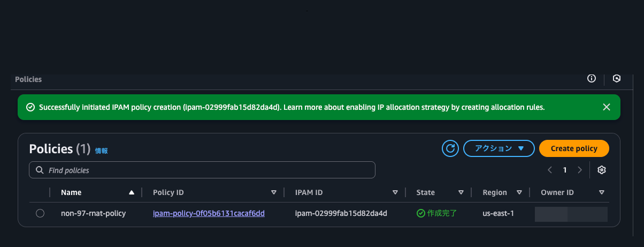The width and height of the screenshot is (644, 247).
Task: Open Policy ID column filter arrow
Action: (x=274, y=192)
